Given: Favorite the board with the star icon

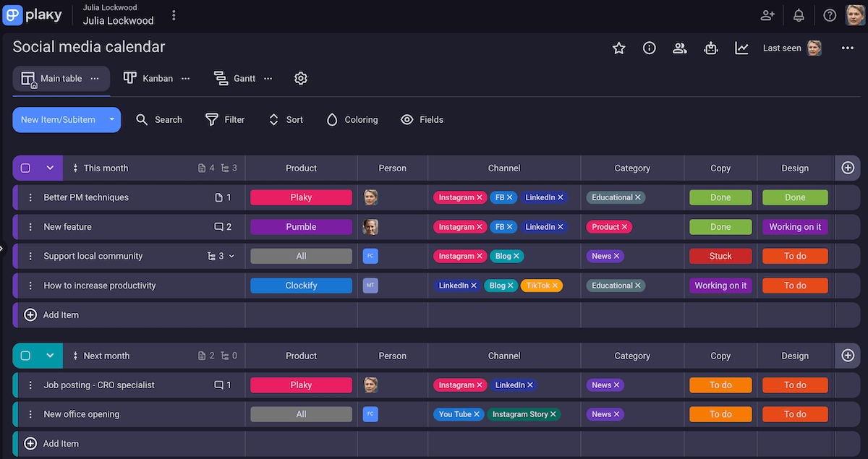Looking at the screenshot, I should pos(618,48).
